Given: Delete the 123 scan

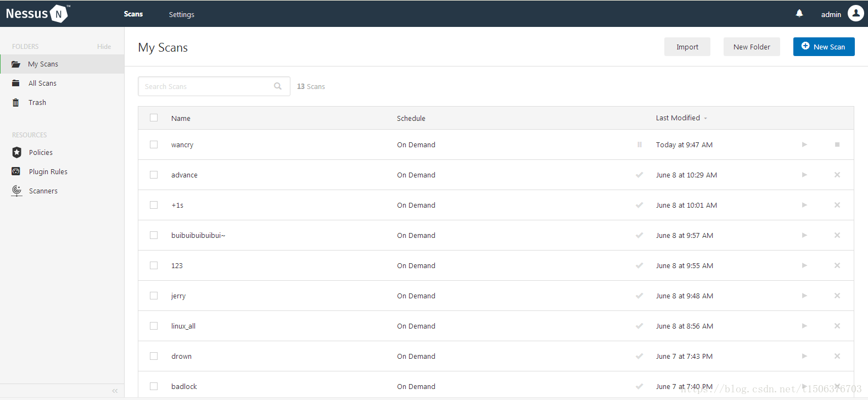Looking at the screenshot, I should tap(837, 265).
